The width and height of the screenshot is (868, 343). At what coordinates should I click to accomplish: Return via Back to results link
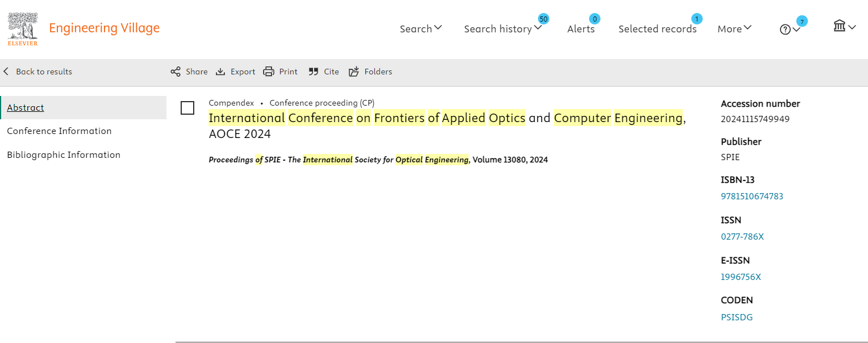[44, 72]
